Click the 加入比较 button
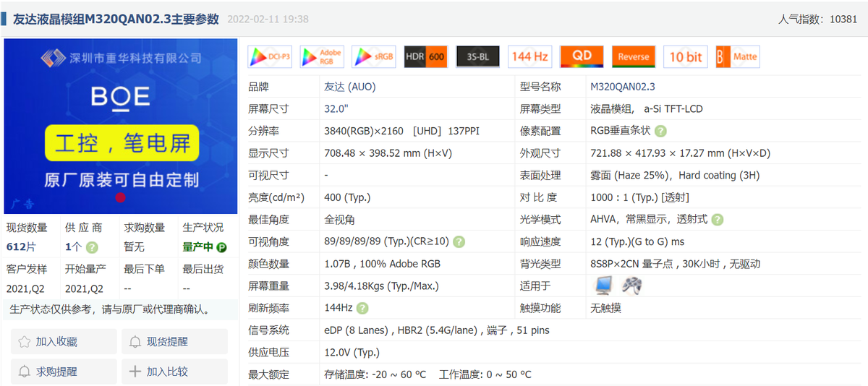 point(174,372)
